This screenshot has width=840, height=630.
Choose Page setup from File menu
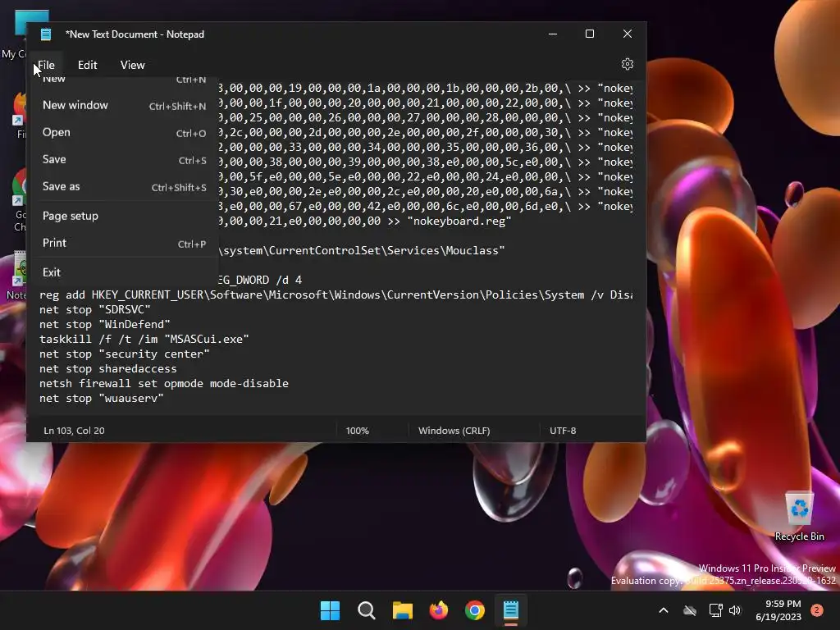click(x=125, y=216)
